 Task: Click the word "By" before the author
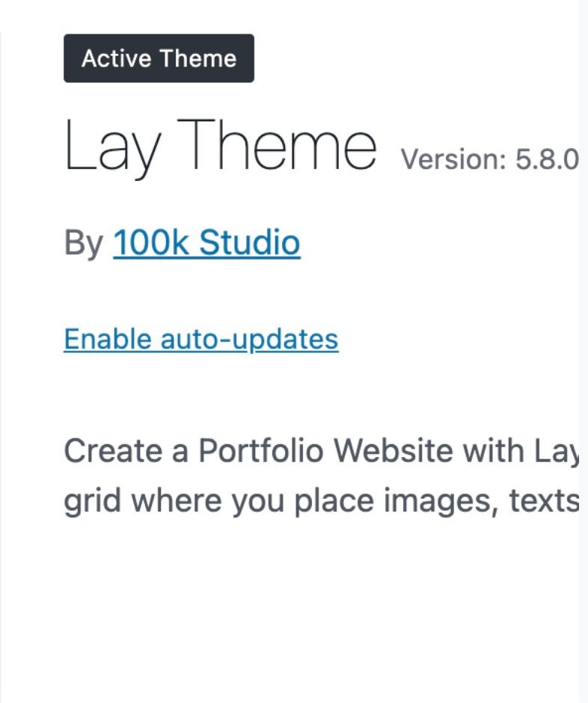click(83, 243)
